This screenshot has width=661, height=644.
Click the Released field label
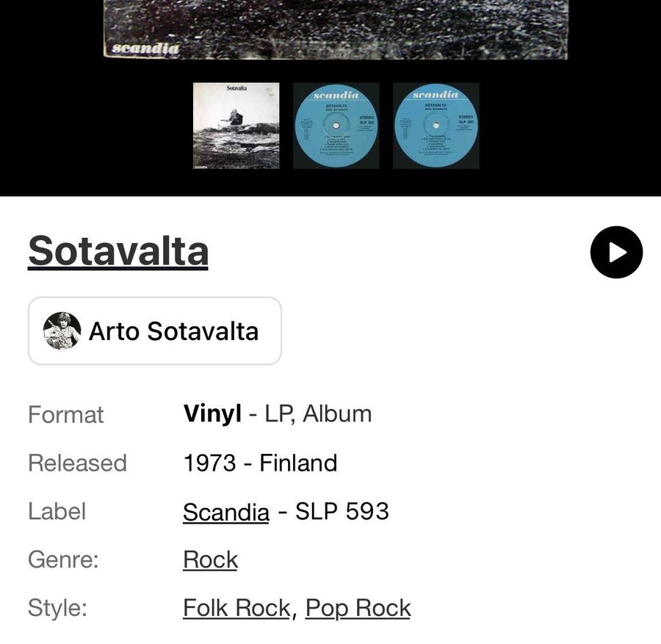pos(77,463)
